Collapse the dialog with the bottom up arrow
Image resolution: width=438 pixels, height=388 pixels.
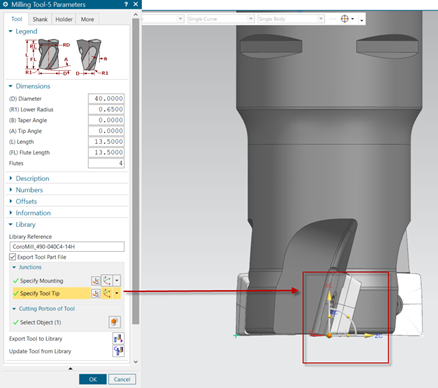(70, 369)
